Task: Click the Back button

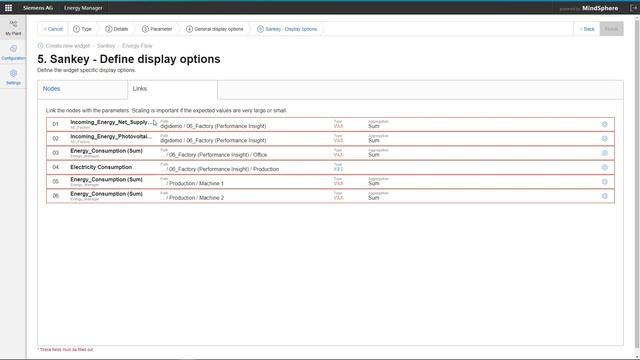Action: point(587,29)
